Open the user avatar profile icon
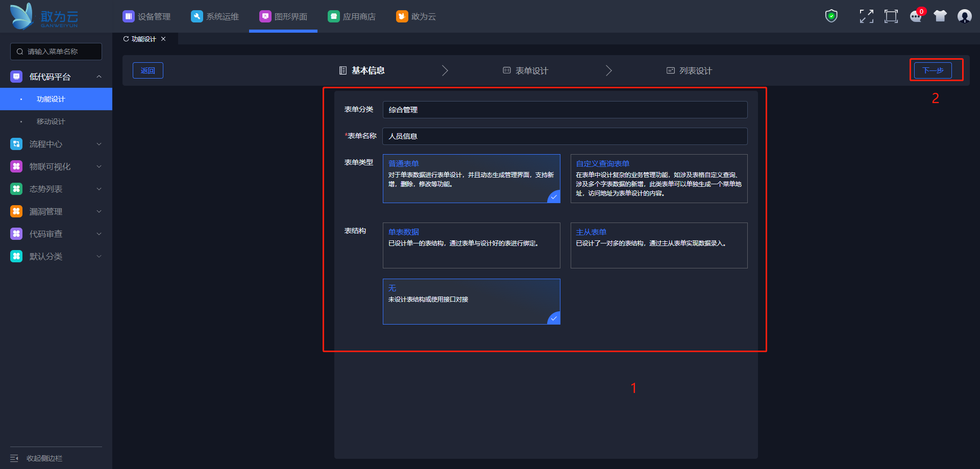Viewport: 980px width, 469px height. [964, 16]
